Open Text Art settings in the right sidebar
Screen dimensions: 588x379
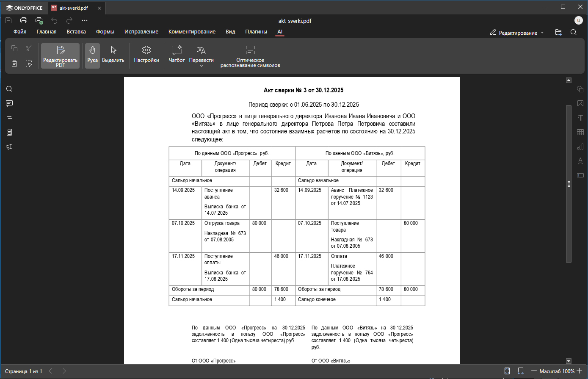(x=580, y=161)
